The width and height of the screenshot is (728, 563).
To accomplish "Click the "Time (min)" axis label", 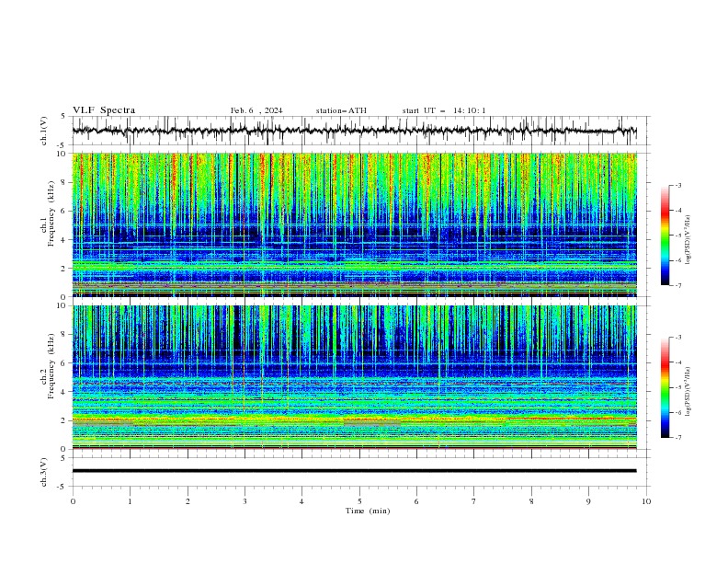I will click(368, 511).
